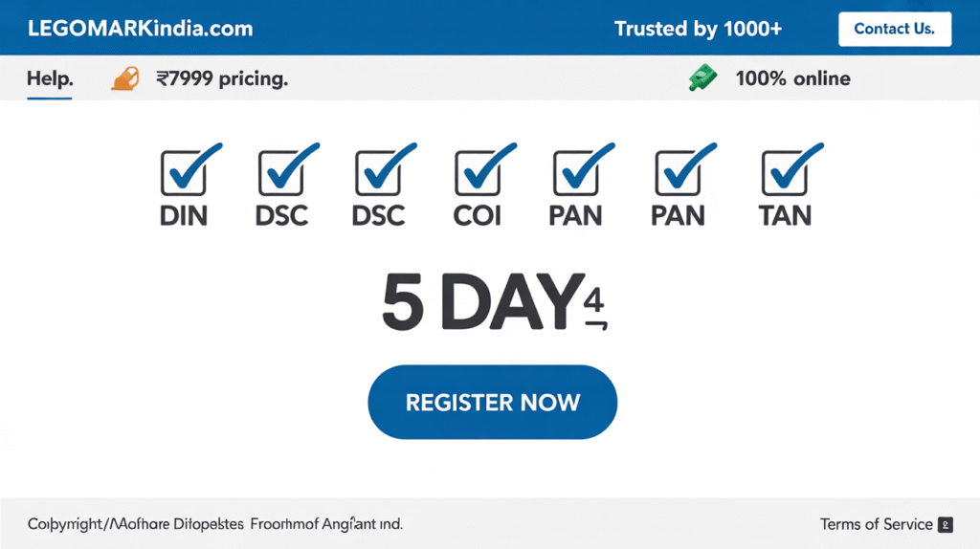Click the small icon beside Terms of Service
This screenshot has height=549, width=980.
tap(946, 525)
